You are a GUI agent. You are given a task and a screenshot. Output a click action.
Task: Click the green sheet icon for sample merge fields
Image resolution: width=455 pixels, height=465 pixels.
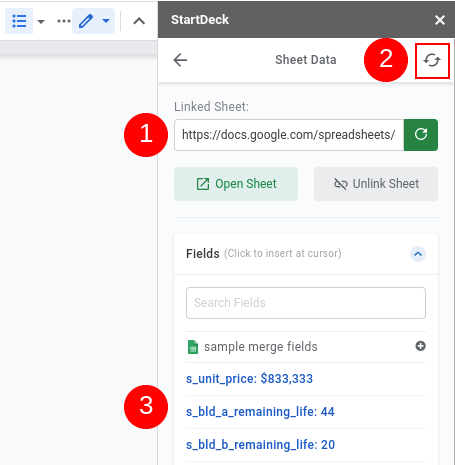(193, 347)
